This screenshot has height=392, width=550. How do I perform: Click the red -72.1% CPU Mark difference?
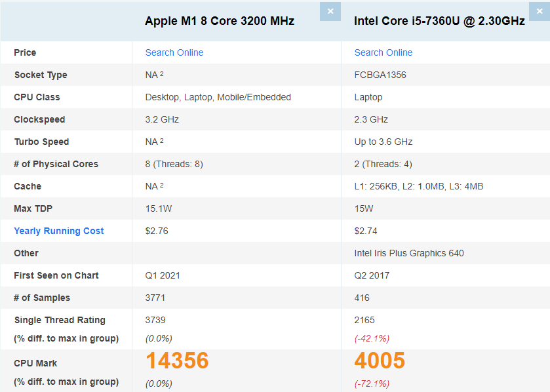coord(372,383)
